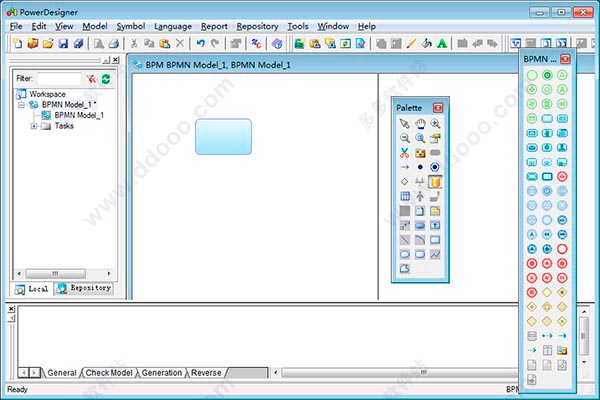
Task: Switch to the Generation output tab
Action: (x=162, y=373)
